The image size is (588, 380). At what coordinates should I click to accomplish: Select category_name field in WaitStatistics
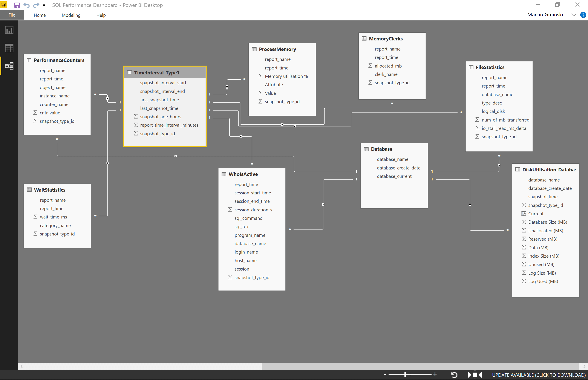[55, 226]
